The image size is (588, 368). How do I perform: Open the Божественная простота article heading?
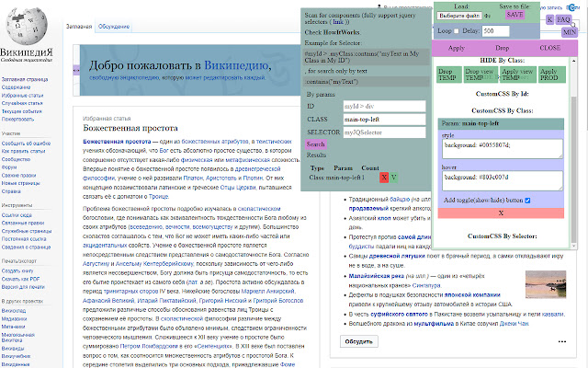click(130, 128)
